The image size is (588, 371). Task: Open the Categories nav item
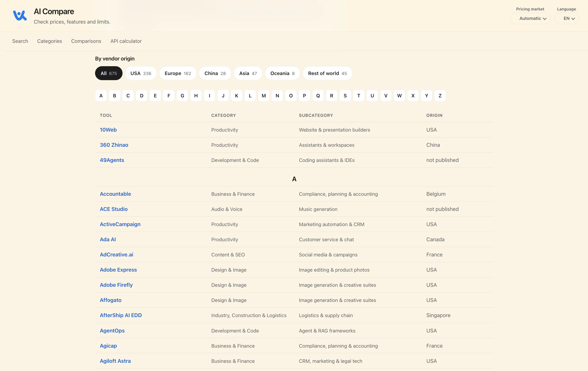point(50,41)
